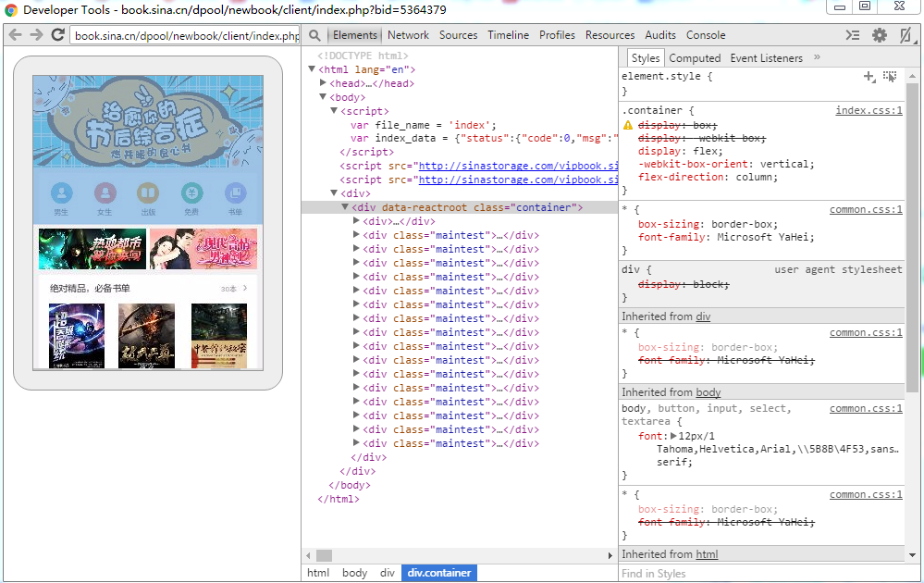Tap the 节后综合症 top banner in preview
This screenshot has height=583, width=924.
click(x=148, y=121)
